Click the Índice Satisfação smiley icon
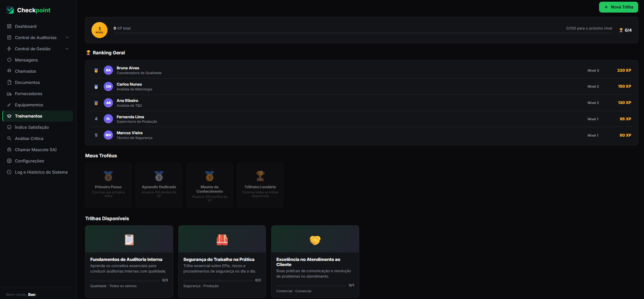The image size is (644, 299). click(9, 127)
